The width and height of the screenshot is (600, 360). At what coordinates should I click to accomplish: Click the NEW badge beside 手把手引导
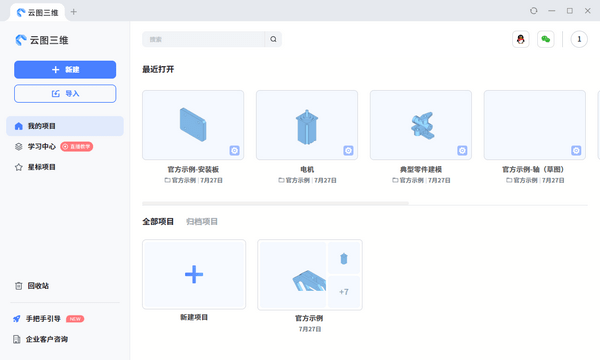[75, 319]
